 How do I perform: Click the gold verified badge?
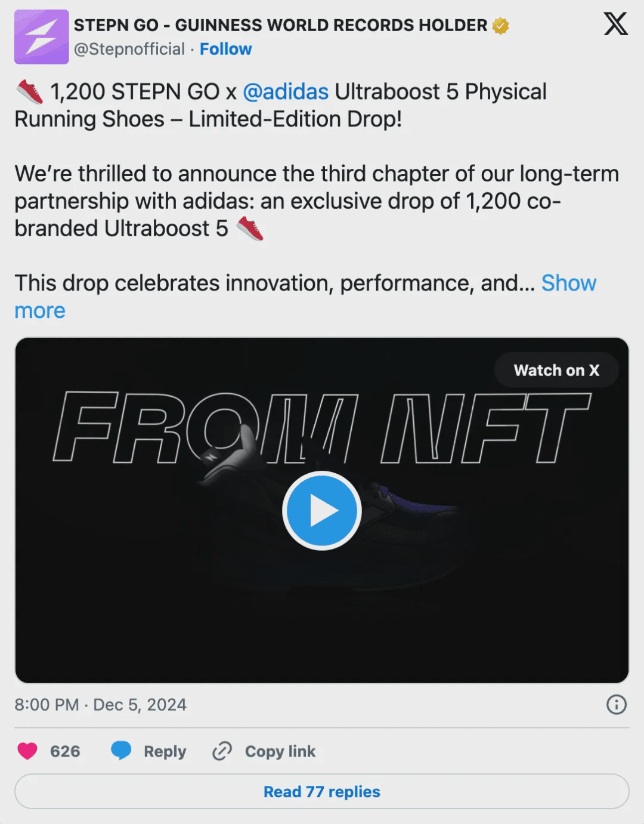click(x=501, y=26)
